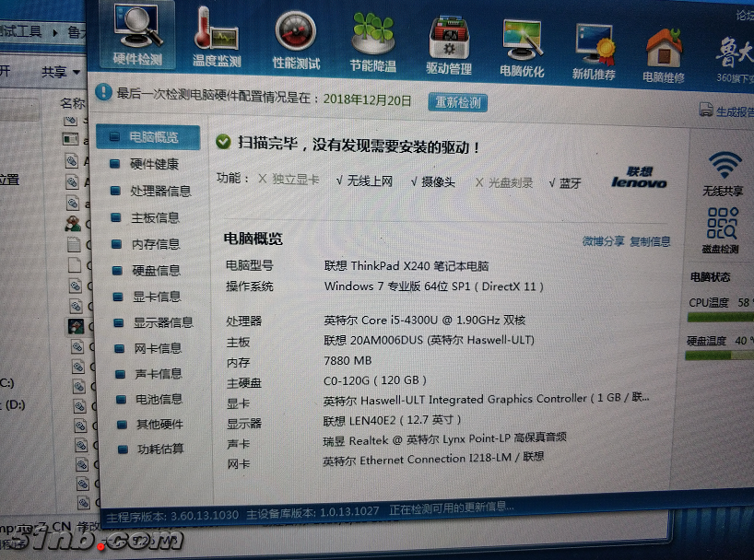Launch the 磁盘检测 disk check icon
The height and width of the screenshot is (560, 754).
722,228
